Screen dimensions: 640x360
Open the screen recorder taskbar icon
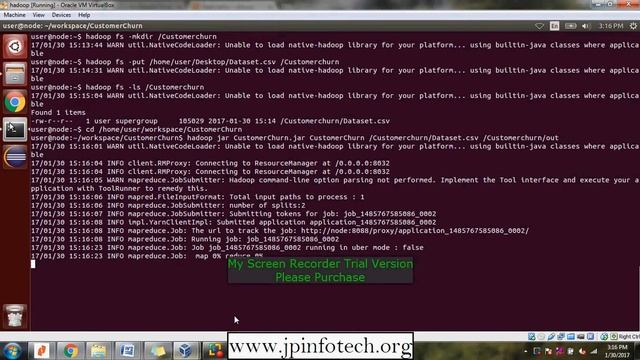pyautogui.click(x=215, y=351)
